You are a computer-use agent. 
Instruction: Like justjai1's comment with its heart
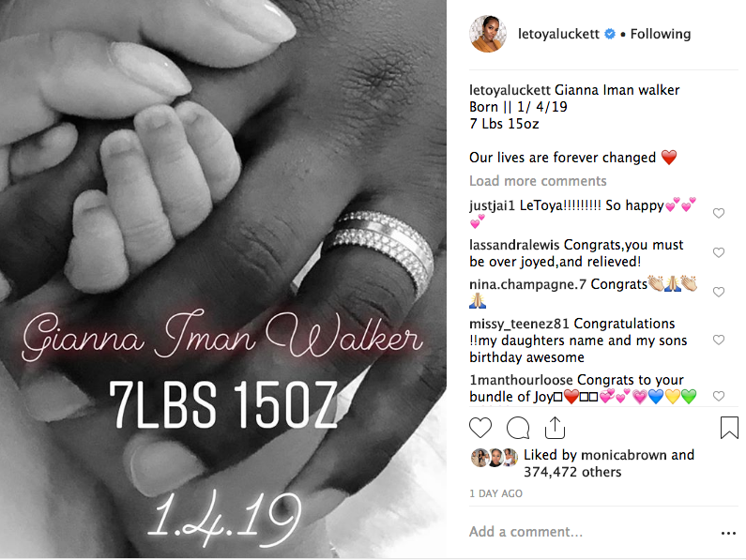point(719,213)
